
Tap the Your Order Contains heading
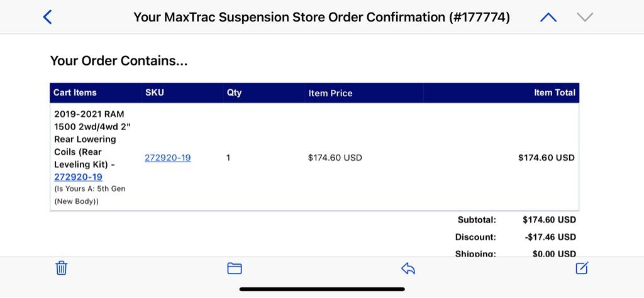(119, 61)
